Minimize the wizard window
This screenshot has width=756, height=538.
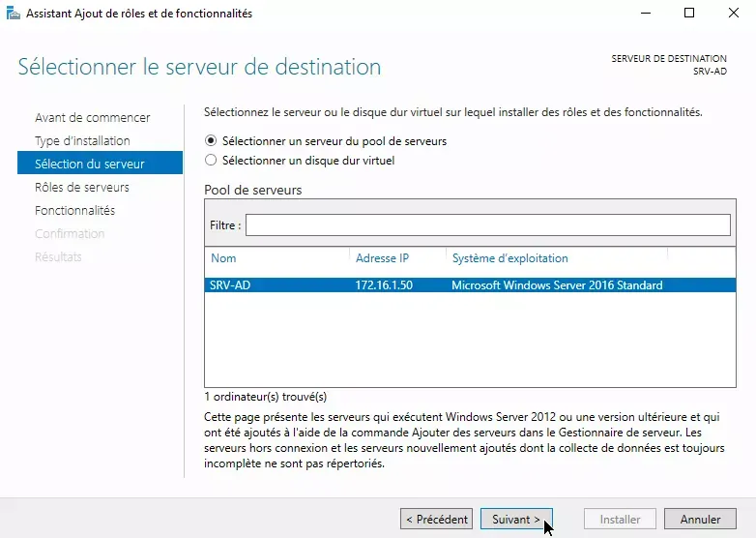point(645,14)
